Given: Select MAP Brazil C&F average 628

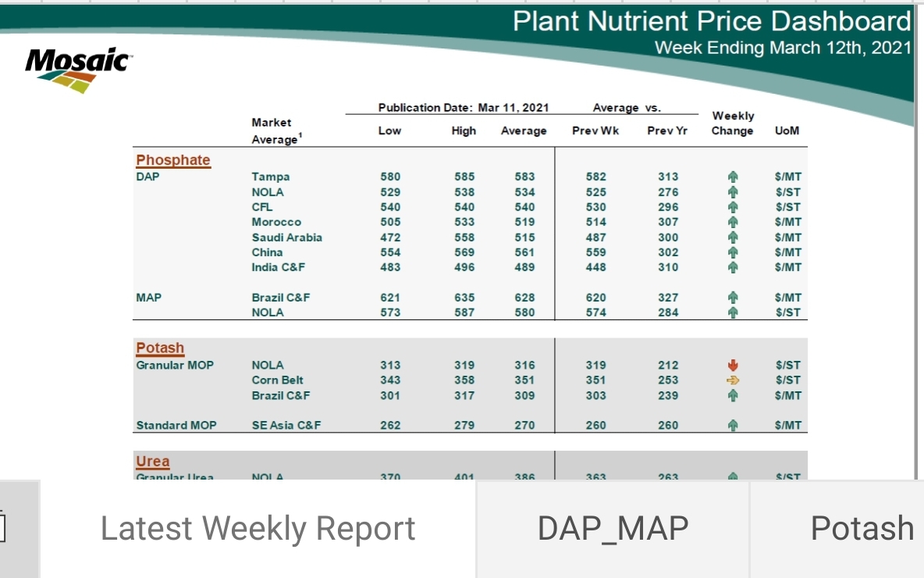Looking at the screenshot, I should pos(524,298).
